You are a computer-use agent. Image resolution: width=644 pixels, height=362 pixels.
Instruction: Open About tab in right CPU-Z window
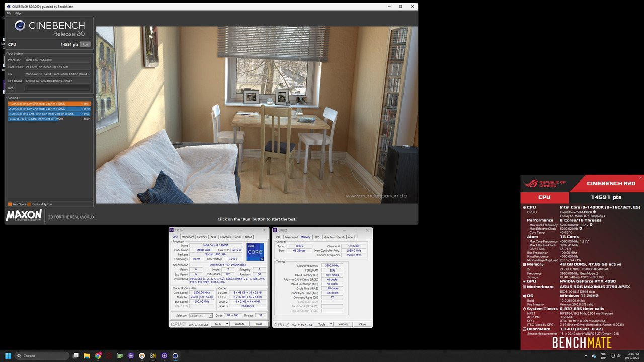pos(352,237)
